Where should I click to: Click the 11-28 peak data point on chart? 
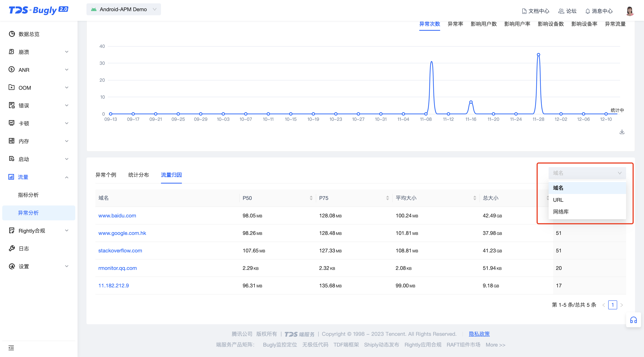point(538,55)
